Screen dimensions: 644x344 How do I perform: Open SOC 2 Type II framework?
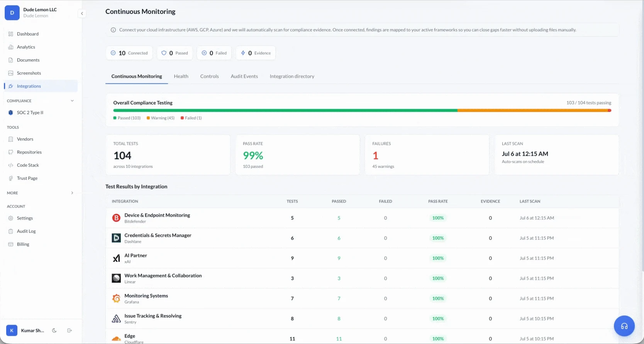(41, 113)
